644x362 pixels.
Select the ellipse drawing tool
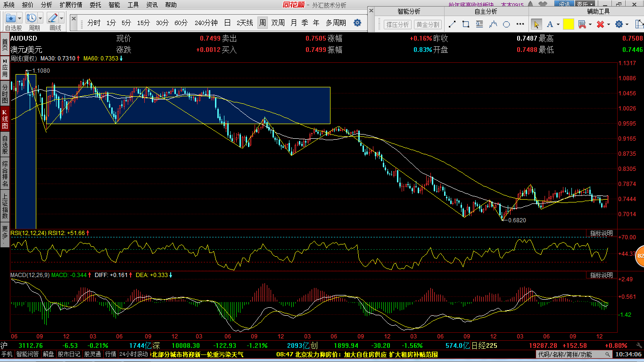(506, 24)
